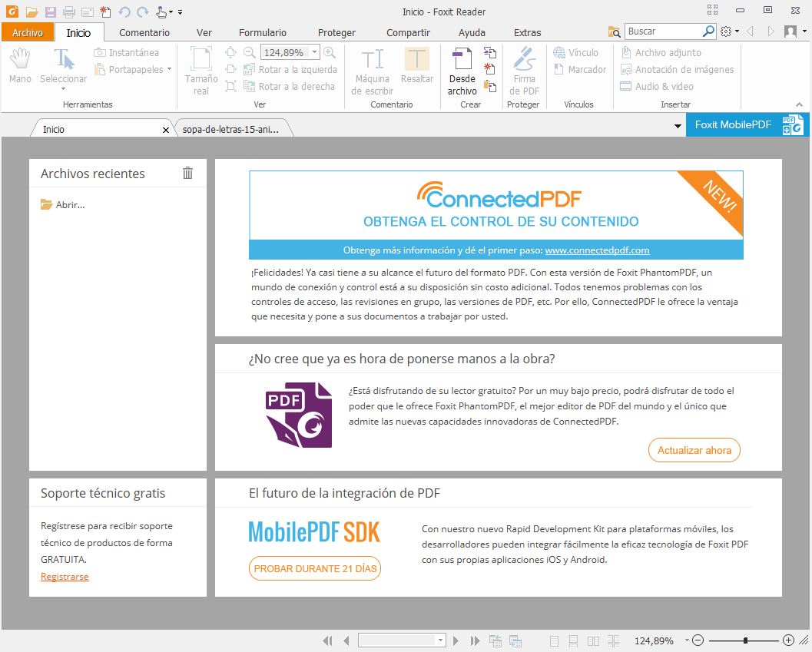Select the Resaltar highlight tool
The height and width of the screenshot is (652, 812).
[417, 66]
